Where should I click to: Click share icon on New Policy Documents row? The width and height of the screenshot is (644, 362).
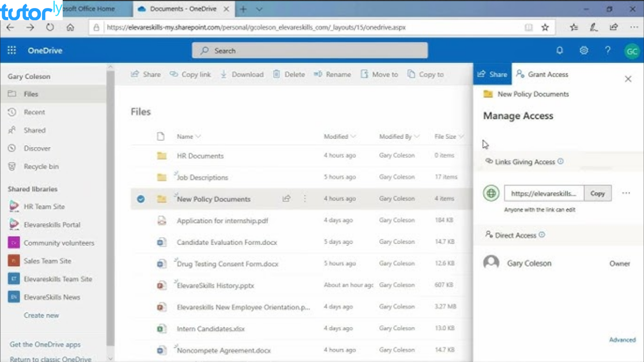(286, 199)
